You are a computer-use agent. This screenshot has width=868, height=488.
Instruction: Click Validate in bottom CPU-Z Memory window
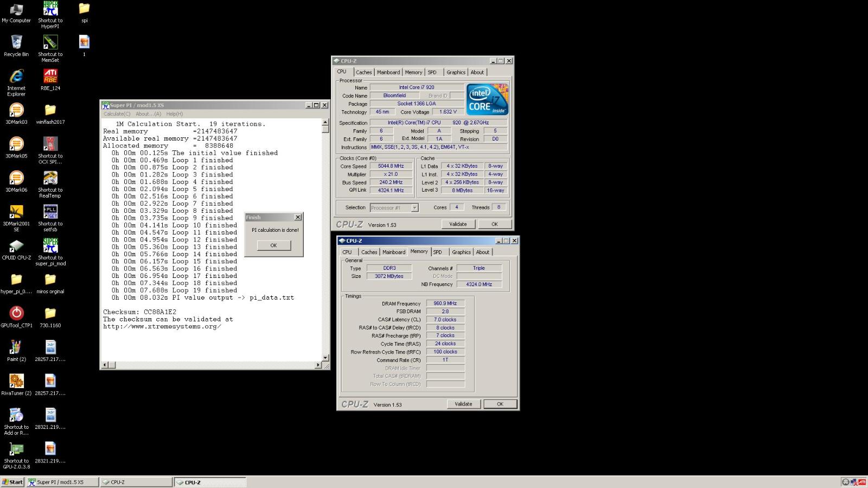[463, 404]
